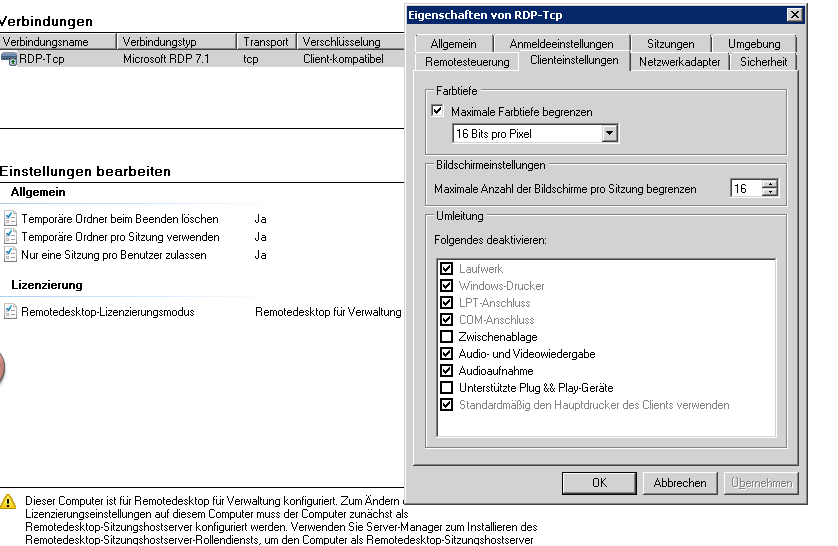Click icon beside Remotedesktop-Lizenzierungsmodus

point(10,311)
